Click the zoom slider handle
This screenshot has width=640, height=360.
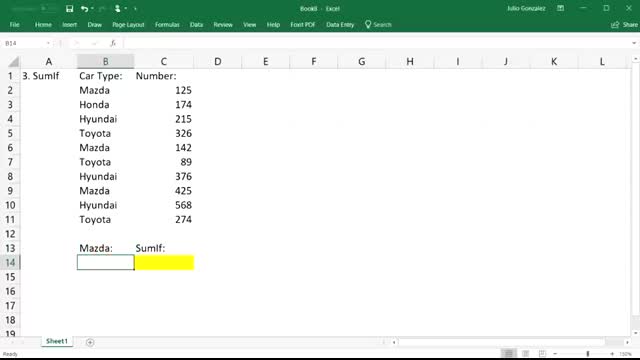588,354
